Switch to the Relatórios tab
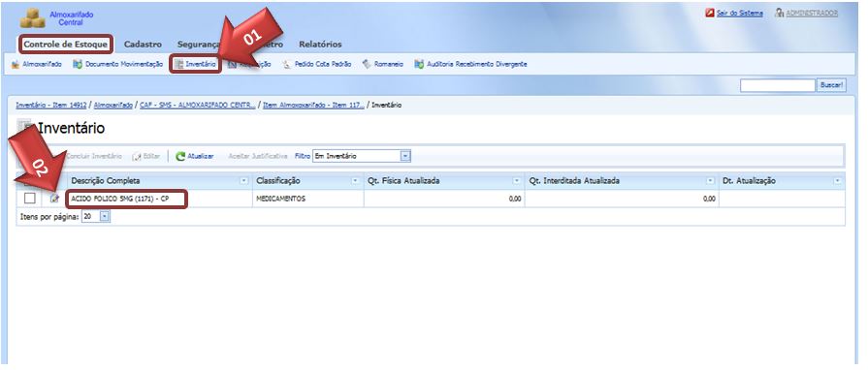The height and width of the screenshot is (370, 868). [320, 45]
